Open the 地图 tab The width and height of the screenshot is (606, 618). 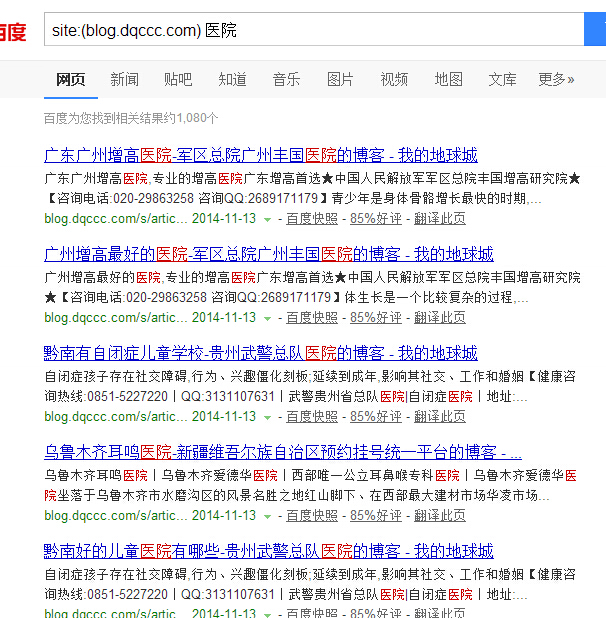click(448, 80)
